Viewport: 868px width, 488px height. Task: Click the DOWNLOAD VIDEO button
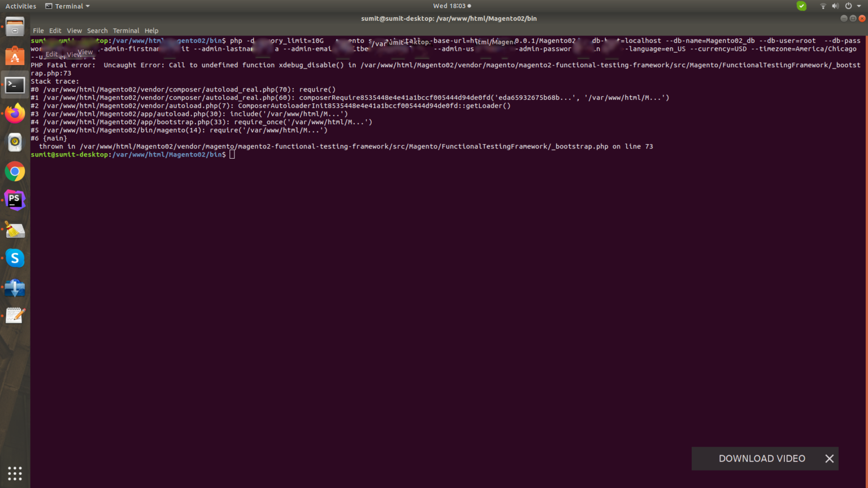[x=762, y=459]
